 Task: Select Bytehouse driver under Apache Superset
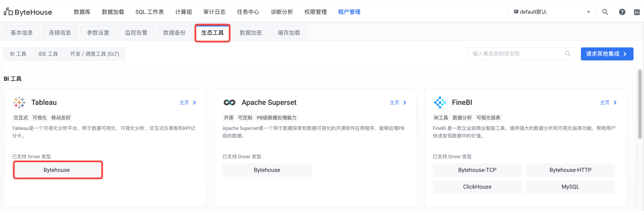(267, 170)
